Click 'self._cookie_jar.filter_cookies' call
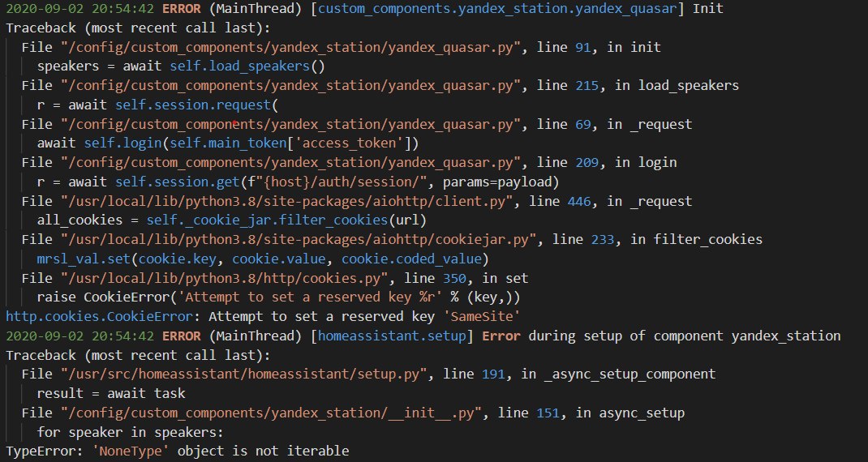Image resolution: width=868 pixels, height=462 pixels. pos(267,220)
